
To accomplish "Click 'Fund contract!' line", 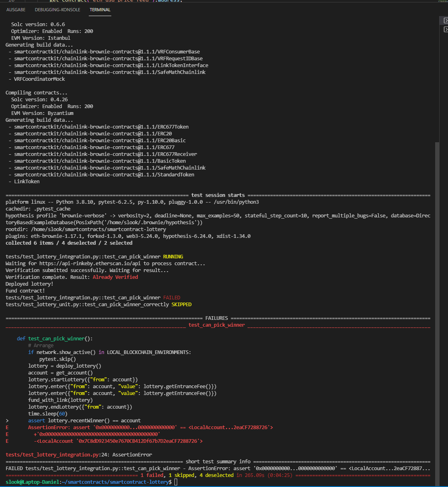I will [25, 291].
